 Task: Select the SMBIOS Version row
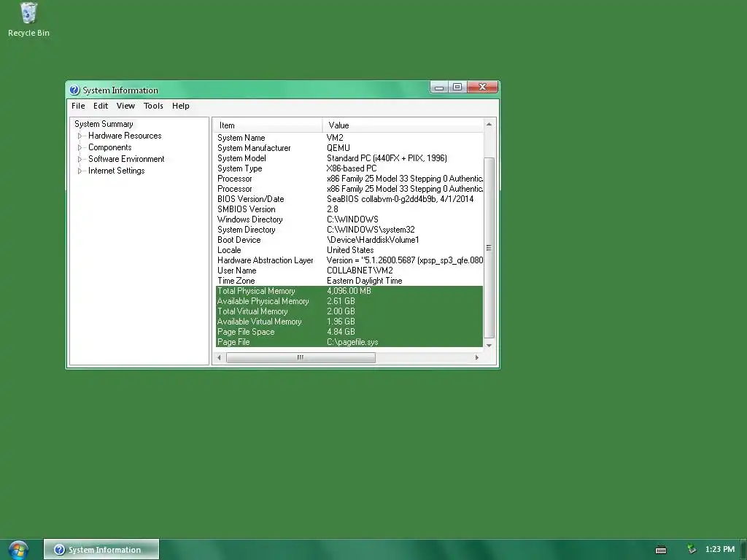(x=349, y=209)
